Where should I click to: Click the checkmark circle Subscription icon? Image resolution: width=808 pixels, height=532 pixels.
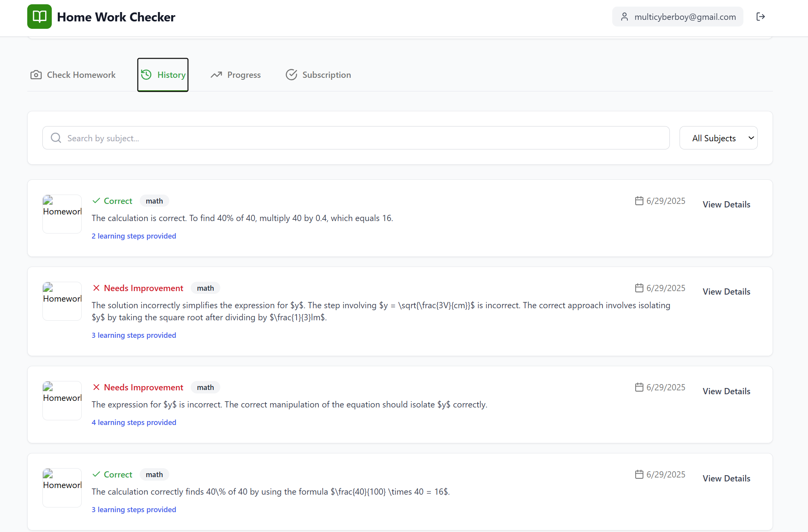pyautogui.click(x=291, y=75)
